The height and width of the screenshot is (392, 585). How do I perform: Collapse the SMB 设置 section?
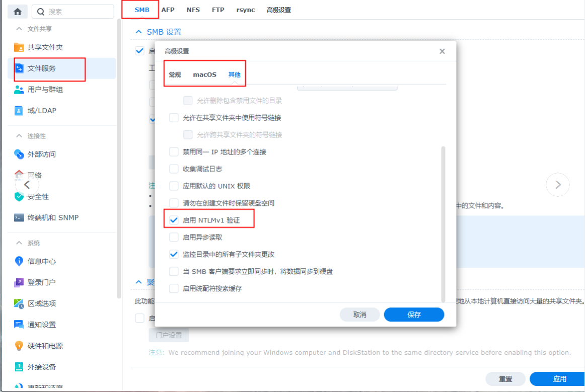(139, 32)
